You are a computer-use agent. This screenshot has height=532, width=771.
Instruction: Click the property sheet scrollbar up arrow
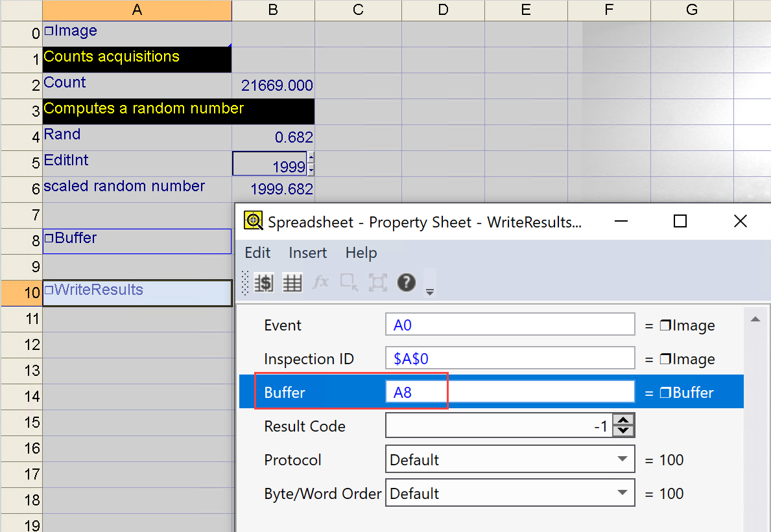click(754, 319)
